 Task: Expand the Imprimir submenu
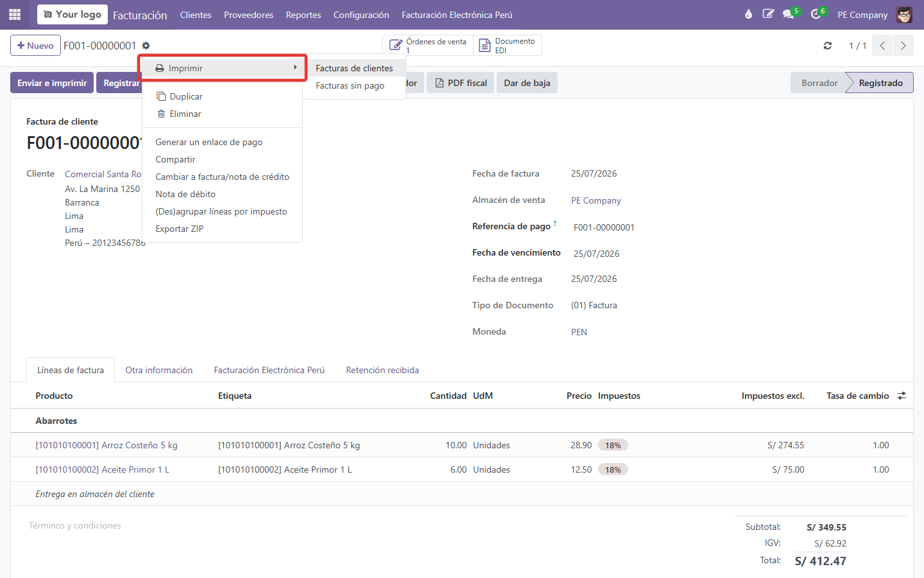pyautogui.click(x=222, y=68)
